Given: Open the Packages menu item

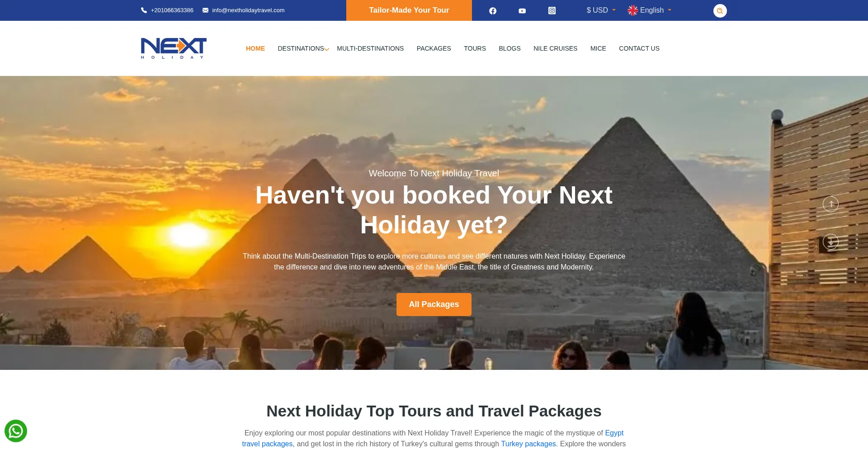Looking at the screenshot, I should [434, 48].
